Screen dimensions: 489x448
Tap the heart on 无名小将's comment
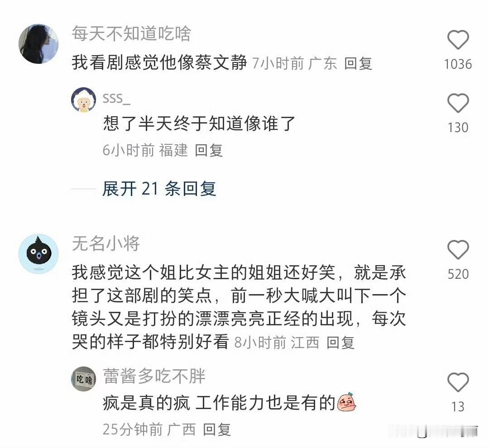pos(458,250)
